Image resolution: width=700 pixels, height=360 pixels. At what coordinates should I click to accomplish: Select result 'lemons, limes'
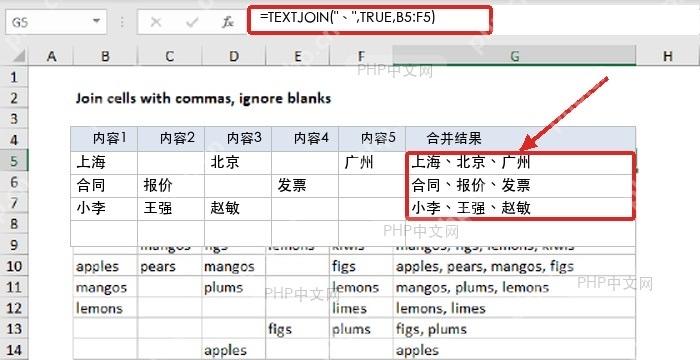click(514, 308)
